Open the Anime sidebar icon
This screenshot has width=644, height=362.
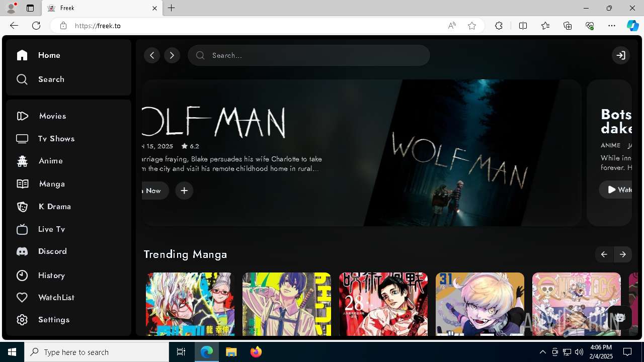coord(22,161)
